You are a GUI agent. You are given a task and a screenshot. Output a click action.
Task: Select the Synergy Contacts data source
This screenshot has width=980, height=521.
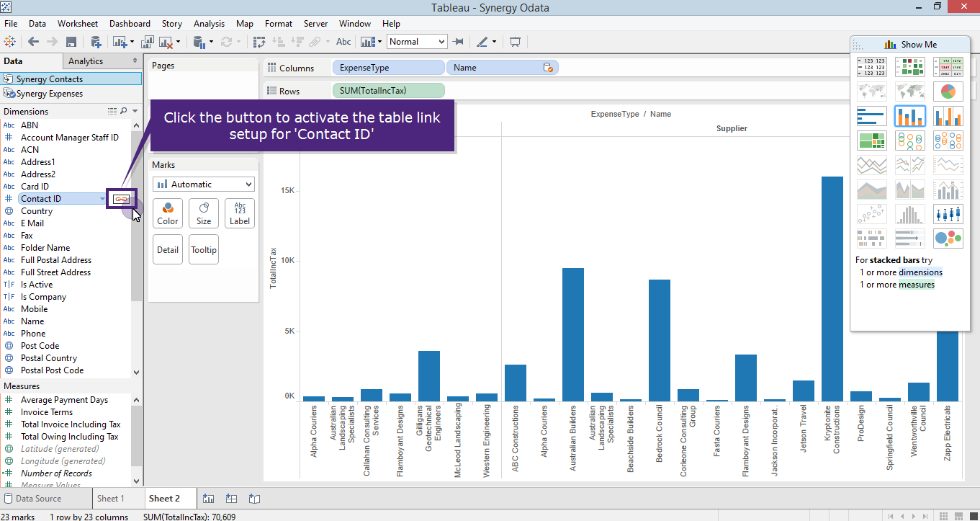pyautogui.click(x=71, y=79)
